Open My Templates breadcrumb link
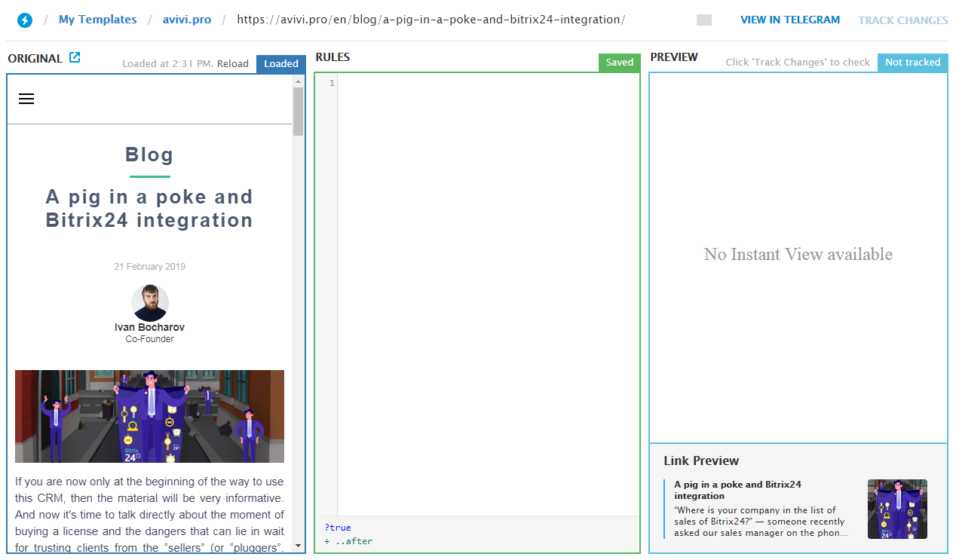The height and width of the screenshot is (560, 956). click(98, 20)
